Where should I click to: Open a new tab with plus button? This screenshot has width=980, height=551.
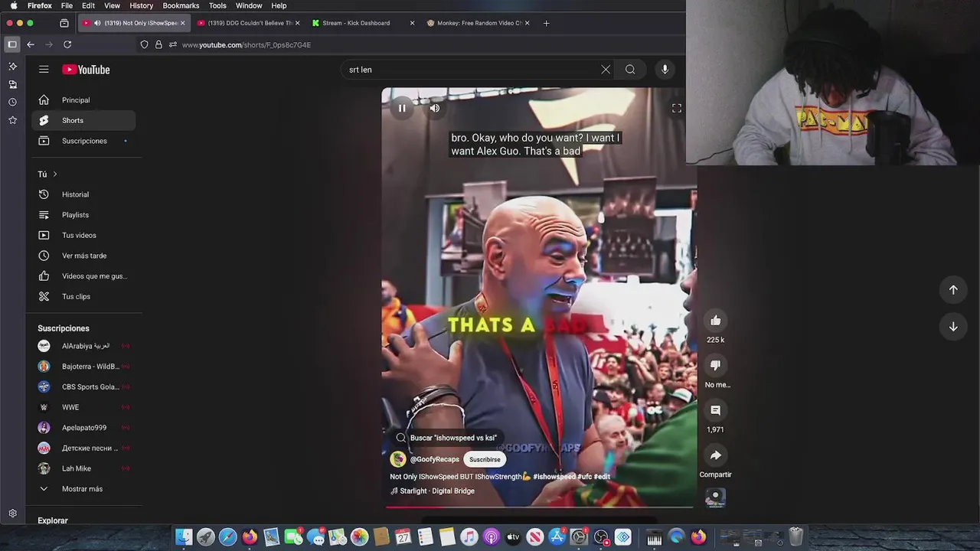point(546,23)
